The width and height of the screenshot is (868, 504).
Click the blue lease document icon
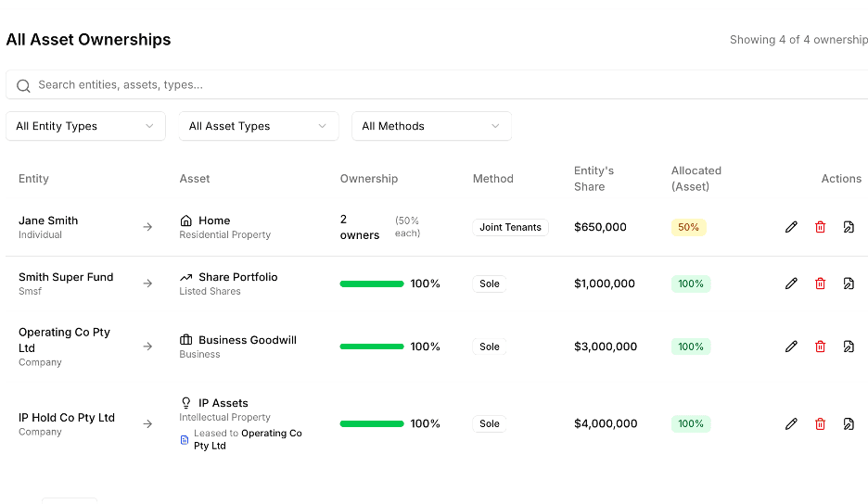pyautogui.click(x=185, y=440)
